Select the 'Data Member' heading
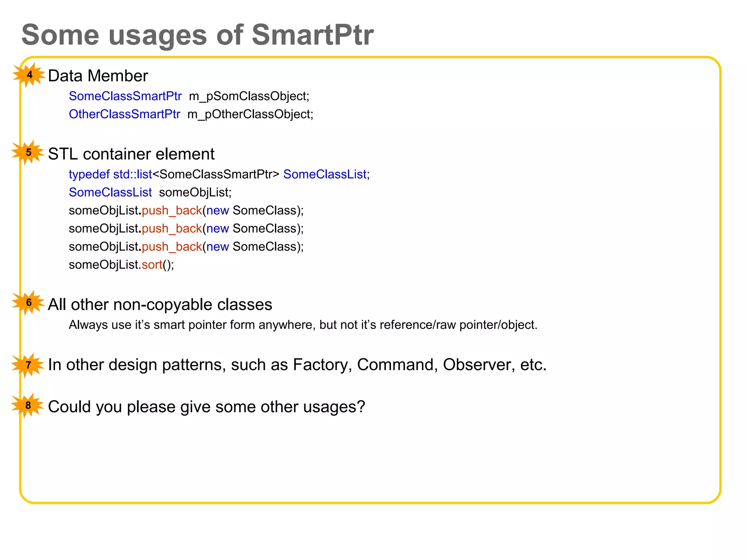This screenshot has width=747, height=560. [98, 76]
